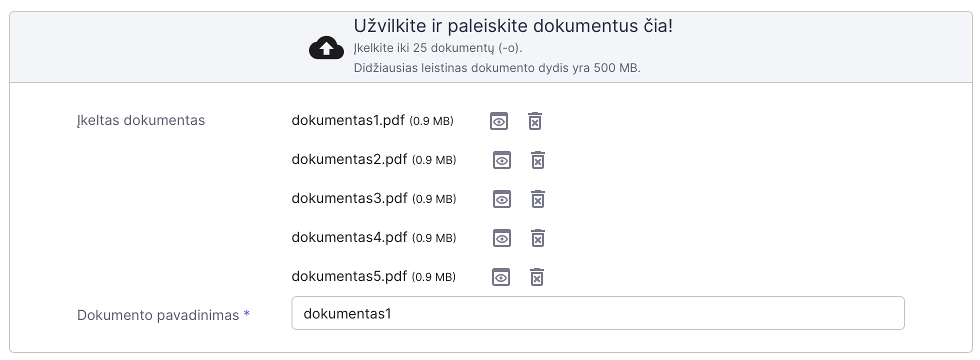Delete dokumentas5.pdf using trash icon
This screenshot has height=360, width=980.
pyautogui.click(x=536, y=277)
